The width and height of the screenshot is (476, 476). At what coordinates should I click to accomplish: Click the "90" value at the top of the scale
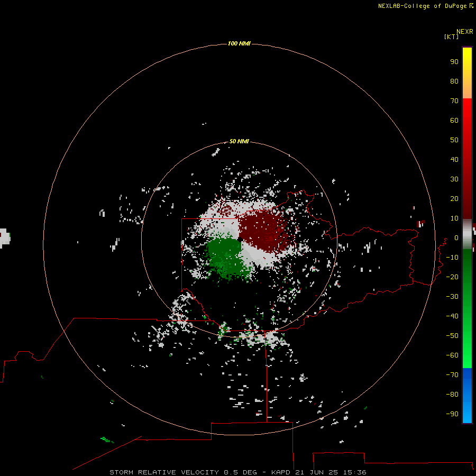[454, 62]
